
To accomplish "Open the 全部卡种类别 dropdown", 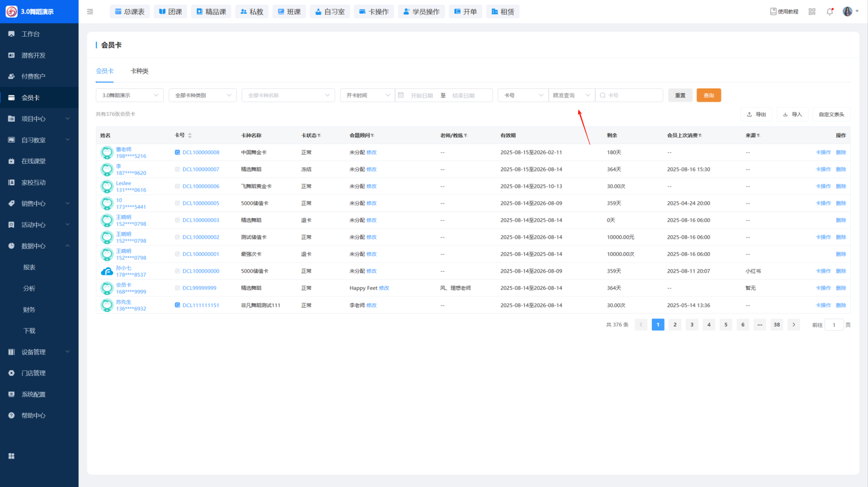I will (x=203, y=95).
